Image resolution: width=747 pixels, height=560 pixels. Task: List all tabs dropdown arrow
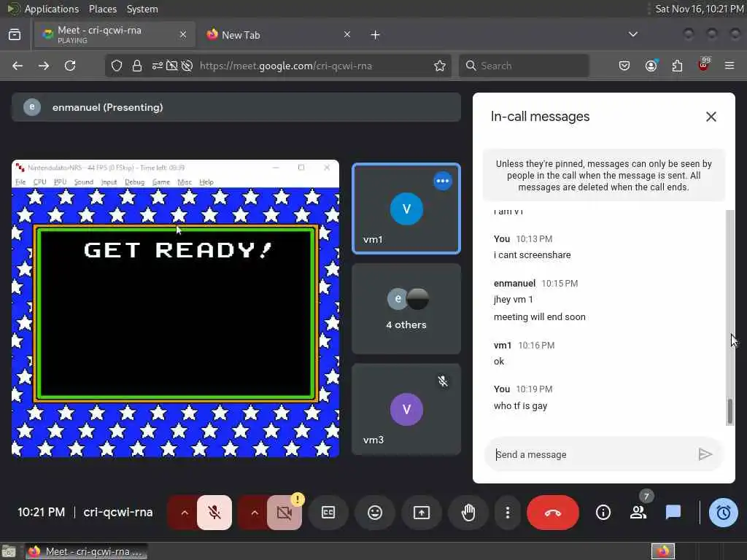coord(632,34)
